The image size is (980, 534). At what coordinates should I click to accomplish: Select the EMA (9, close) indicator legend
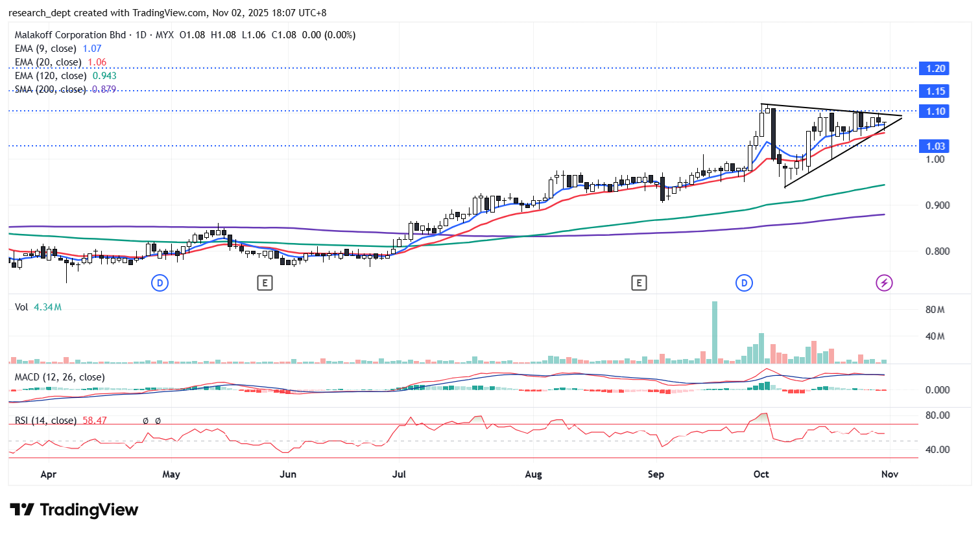[45, 49]
